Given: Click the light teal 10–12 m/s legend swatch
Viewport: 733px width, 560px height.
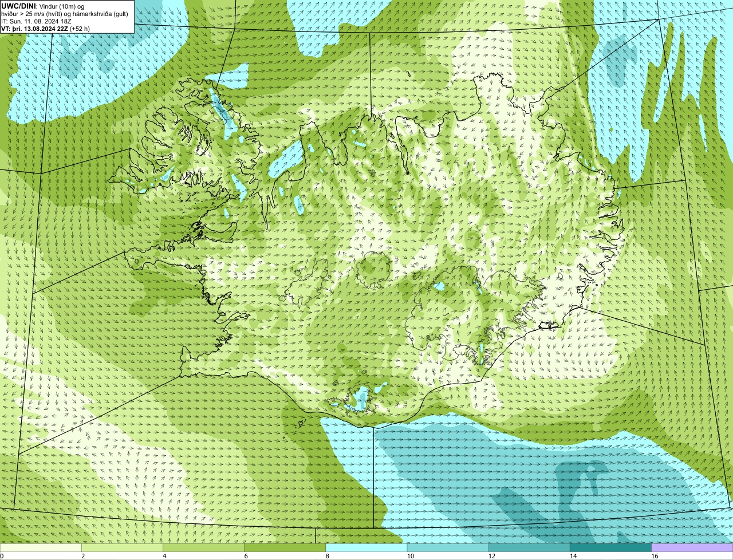Looking at the screenshot, I should click(x=448, y=547).
